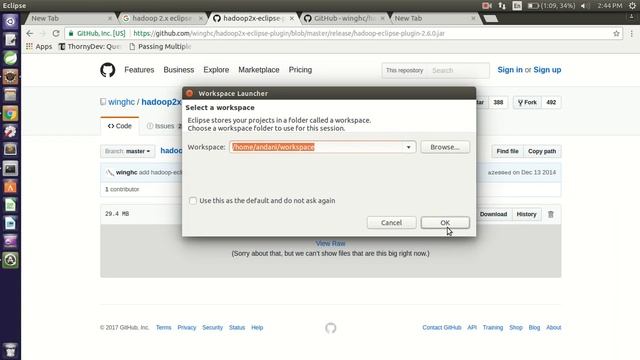Bookmark this page with the star icon

click(616, 33)
